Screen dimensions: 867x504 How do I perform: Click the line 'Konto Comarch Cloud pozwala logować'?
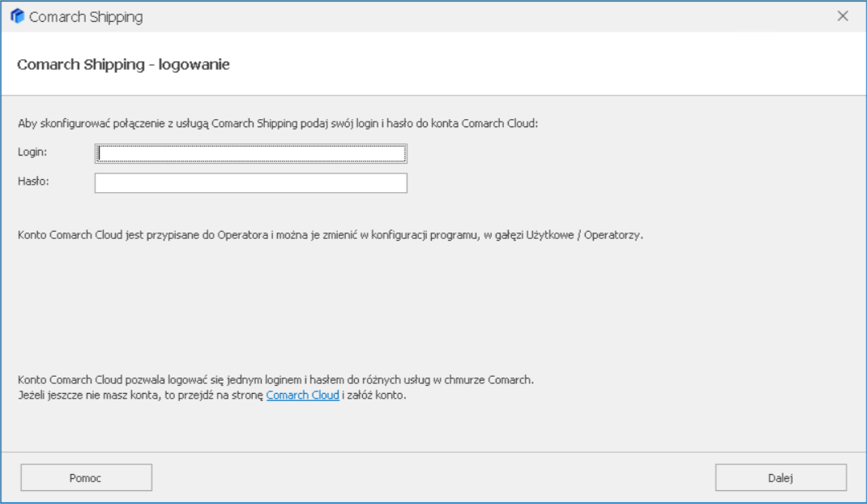pos(275,379)
